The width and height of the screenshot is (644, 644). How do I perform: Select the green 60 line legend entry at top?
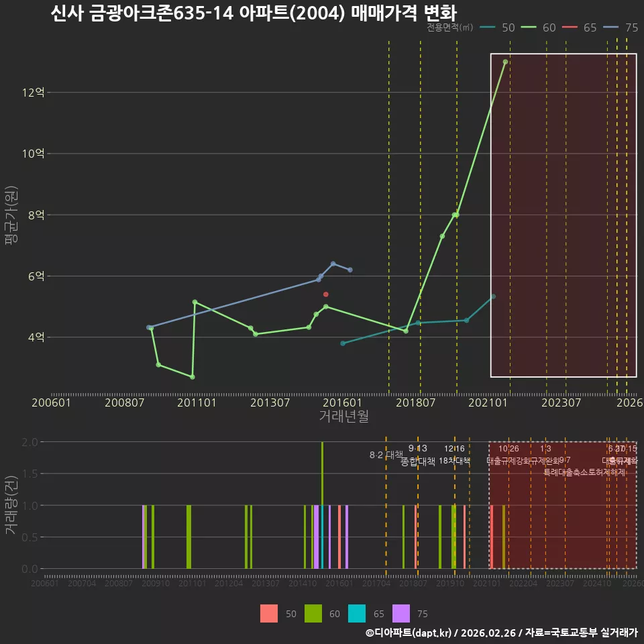tap(539, 28)
